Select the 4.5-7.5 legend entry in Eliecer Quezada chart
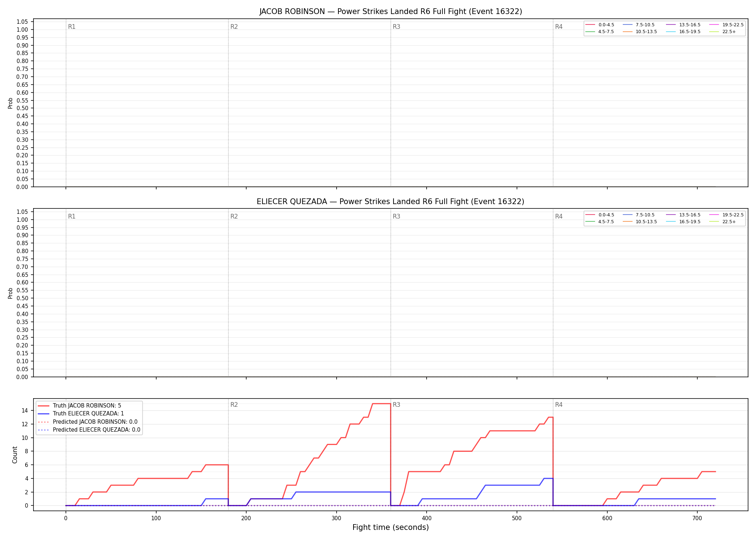Image resolution: width=756 pixels, height=540 pixels. [x=600, y=222]
